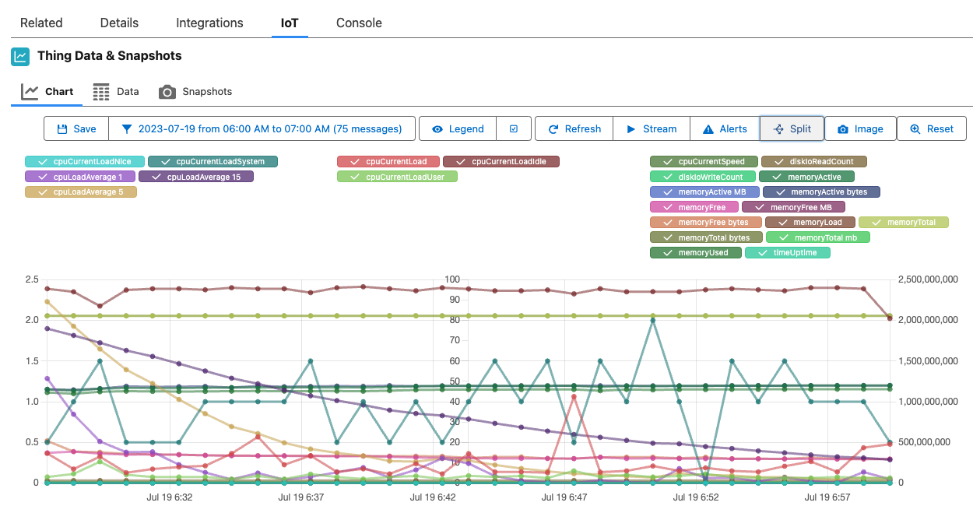Toggle the cpuLoadAverage 15 legend series
This screenshot has width=980, height=520.
coord(196,177)
